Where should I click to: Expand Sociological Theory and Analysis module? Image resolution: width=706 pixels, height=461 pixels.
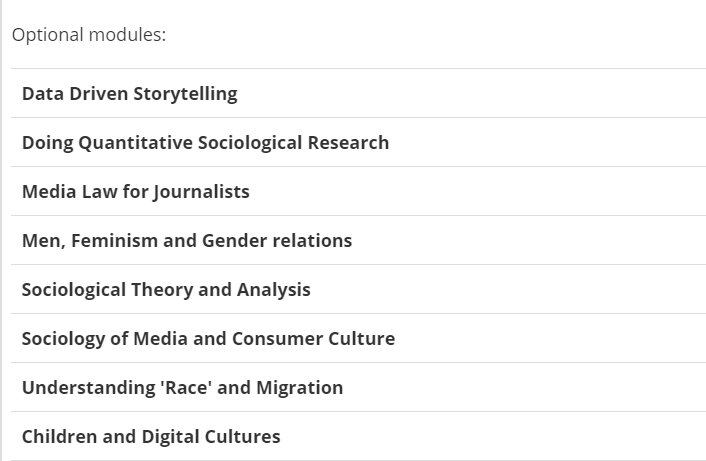point(358,289)
